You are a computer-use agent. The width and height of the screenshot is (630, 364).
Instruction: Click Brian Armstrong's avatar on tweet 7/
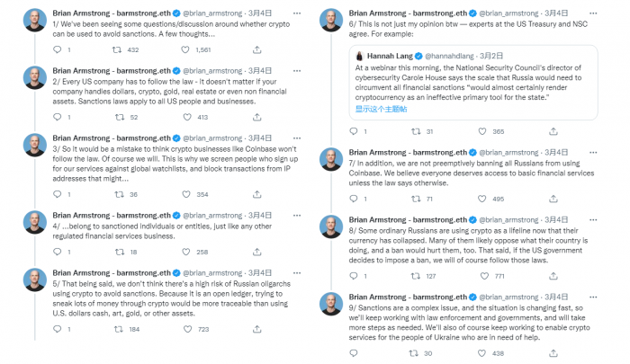[329, 160]
